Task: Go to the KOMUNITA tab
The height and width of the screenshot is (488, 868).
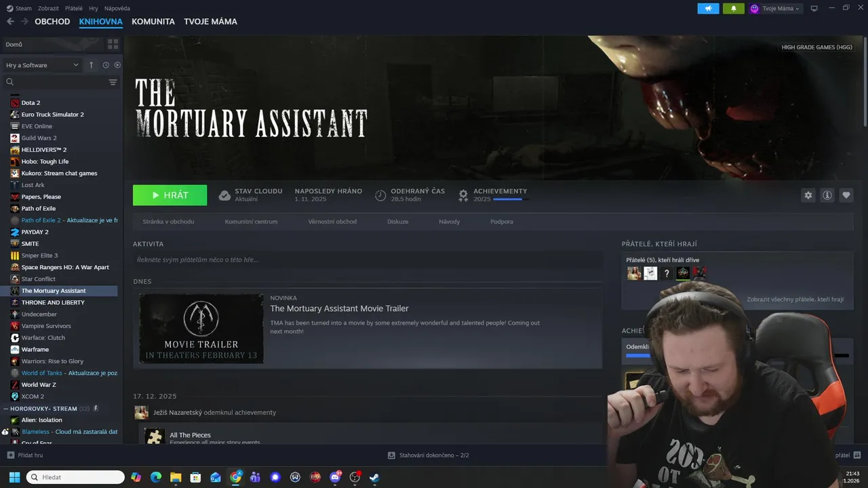Action: click(153, 22)
